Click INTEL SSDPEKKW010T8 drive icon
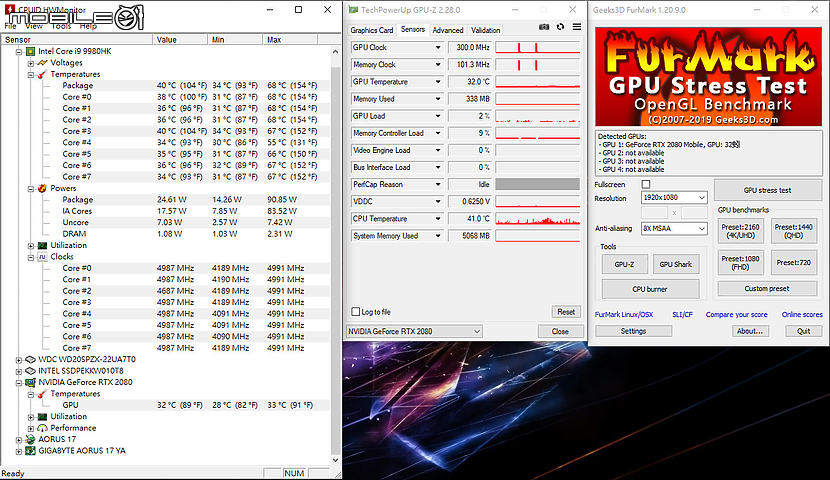Viewport: 830px width, 480px height. [31, 371]
